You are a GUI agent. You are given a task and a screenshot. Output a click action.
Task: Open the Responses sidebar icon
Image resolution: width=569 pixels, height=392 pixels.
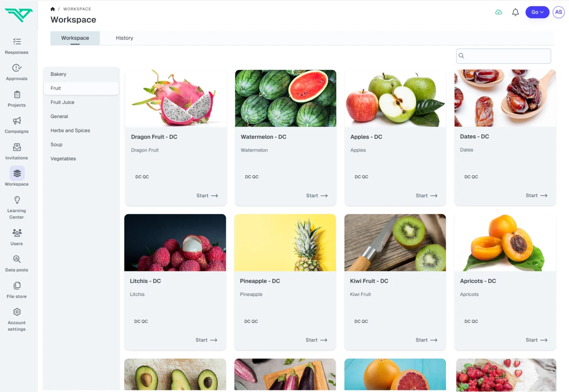pos(17,41)
